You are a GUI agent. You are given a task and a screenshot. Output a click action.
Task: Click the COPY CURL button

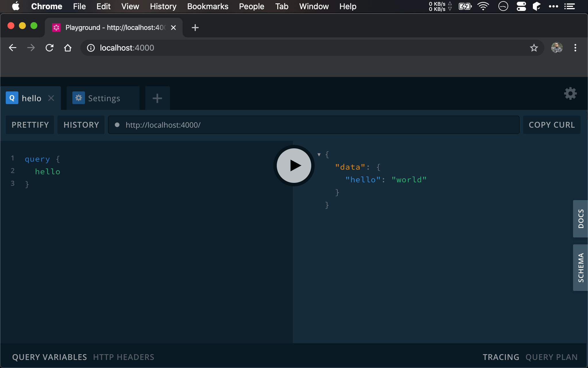[x=552, y=125]
